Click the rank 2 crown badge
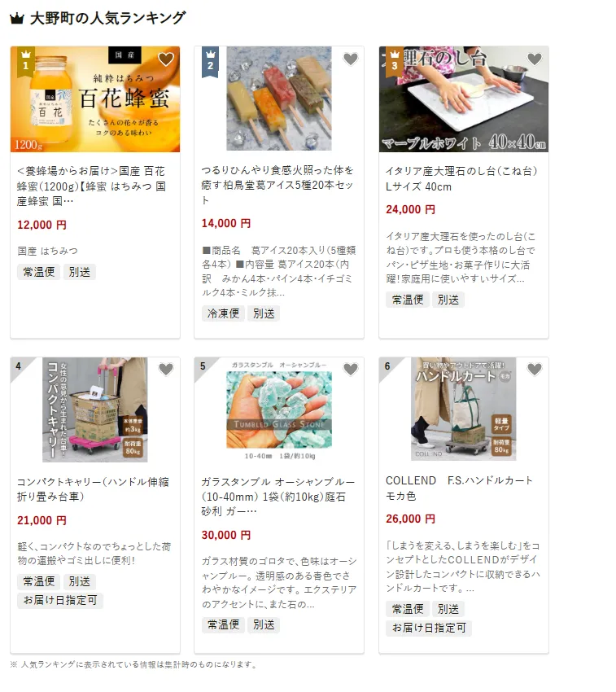This screenshot has width=616, height=692. [210, 62]
